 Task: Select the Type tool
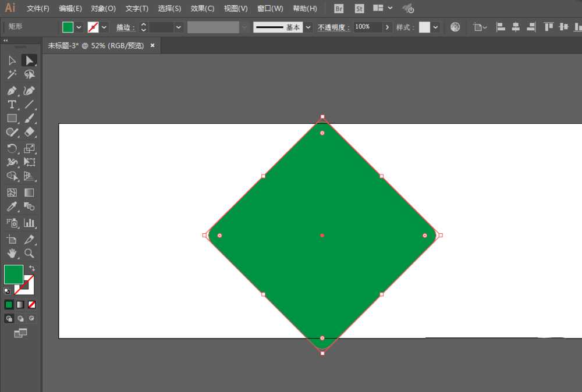point(12,105)
